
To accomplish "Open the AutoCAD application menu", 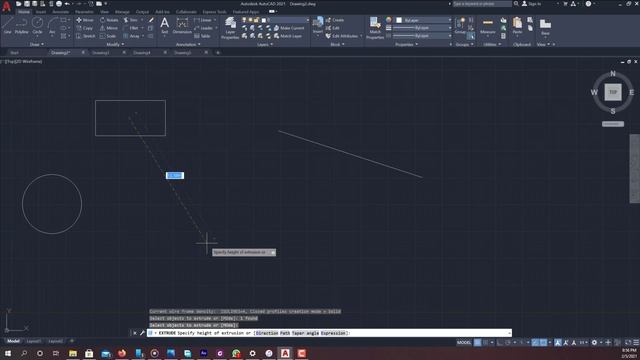I will (6, 6).
